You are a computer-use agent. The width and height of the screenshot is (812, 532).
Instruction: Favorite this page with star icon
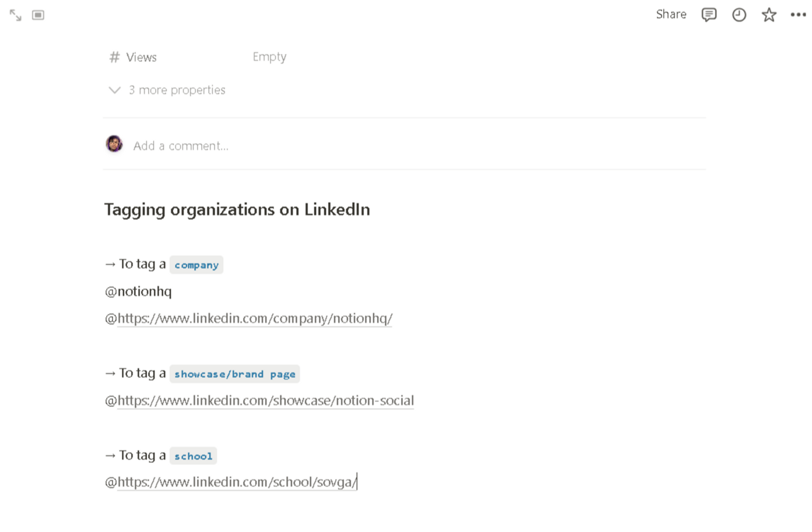769,15
